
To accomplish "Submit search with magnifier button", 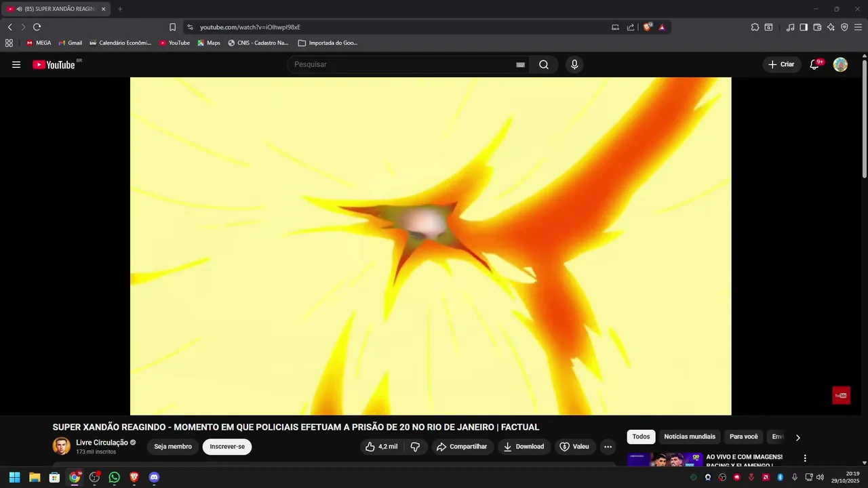I will 544,64.
